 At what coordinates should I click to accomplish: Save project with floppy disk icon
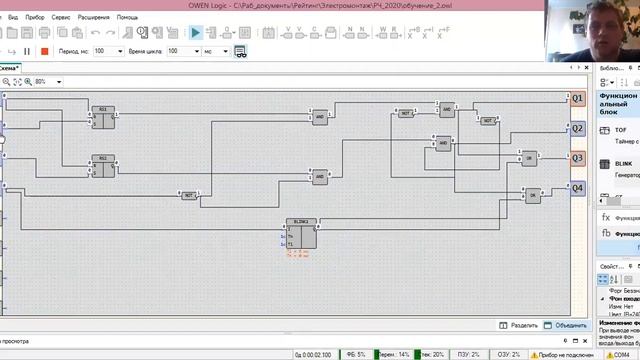27,33
